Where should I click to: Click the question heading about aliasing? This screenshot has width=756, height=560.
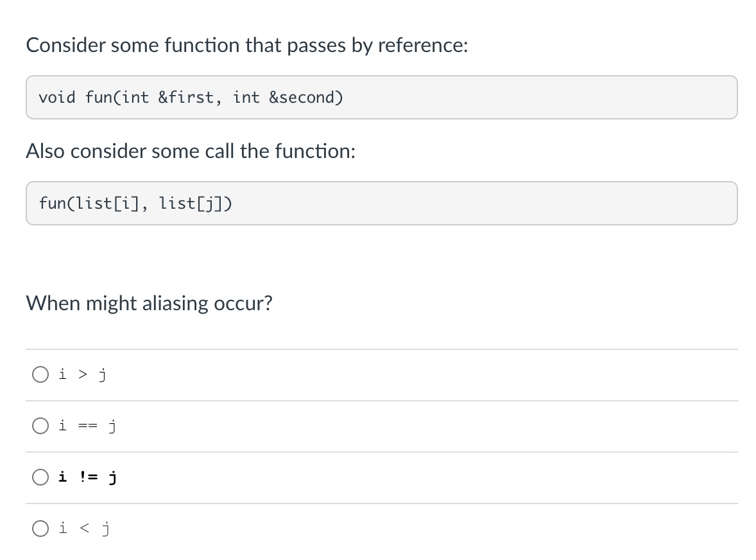click(x=150, y=302)
